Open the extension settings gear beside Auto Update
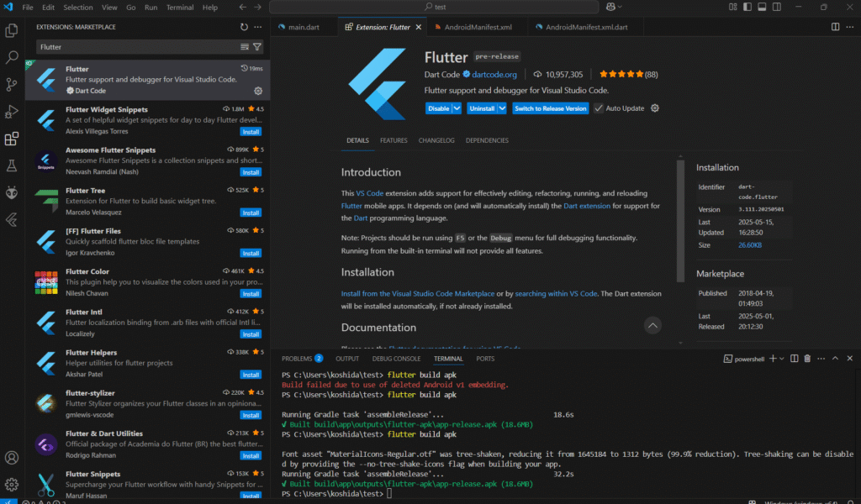 click(654, 108)
